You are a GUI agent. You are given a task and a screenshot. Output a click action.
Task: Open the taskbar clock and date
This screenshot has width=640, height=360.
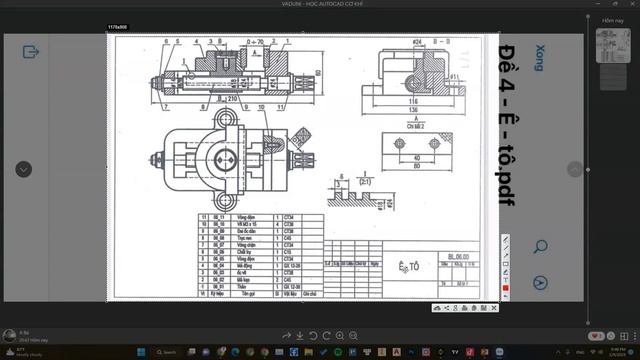coord(617,352)
